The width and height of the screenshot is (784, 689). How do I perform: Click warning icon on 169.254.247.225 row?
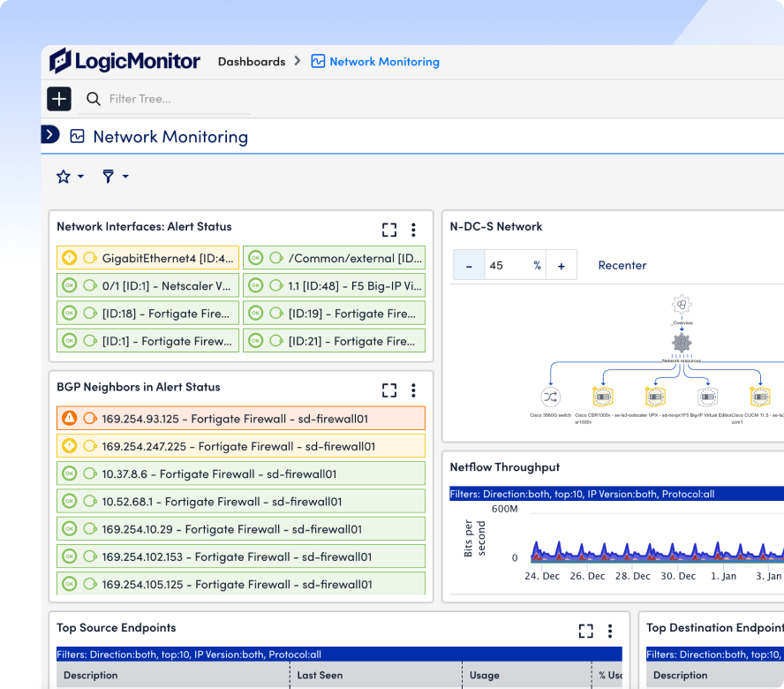(70, 445)
